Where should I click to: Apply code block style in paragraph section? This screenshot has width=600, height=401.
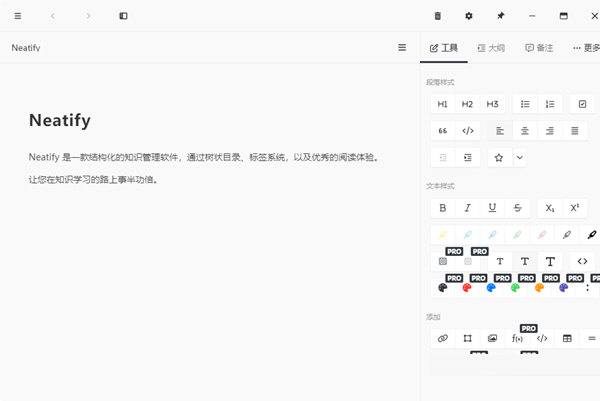[x=468, y=131]
